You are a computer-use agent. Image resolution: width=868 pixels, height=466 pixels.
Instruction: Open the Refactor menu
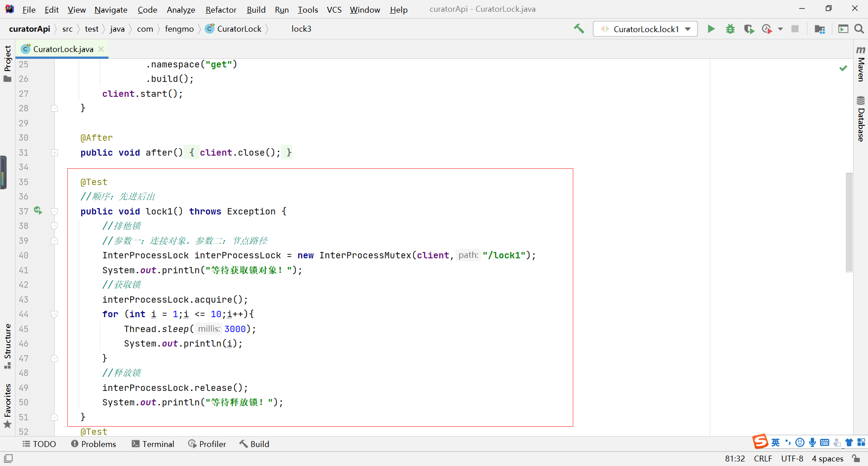(x=221, y=10)
